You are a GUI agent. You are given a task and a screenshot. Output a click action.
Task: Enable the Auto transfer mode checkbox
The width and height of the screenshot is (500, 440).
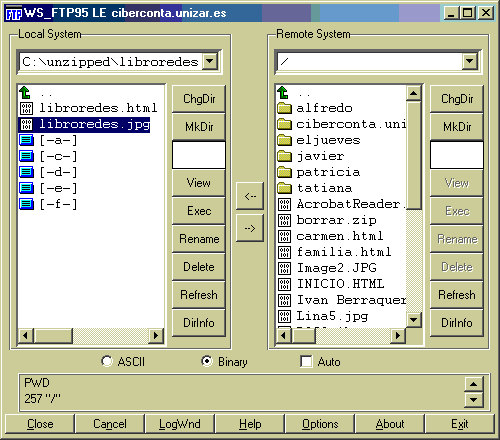(x=306, y=362)
